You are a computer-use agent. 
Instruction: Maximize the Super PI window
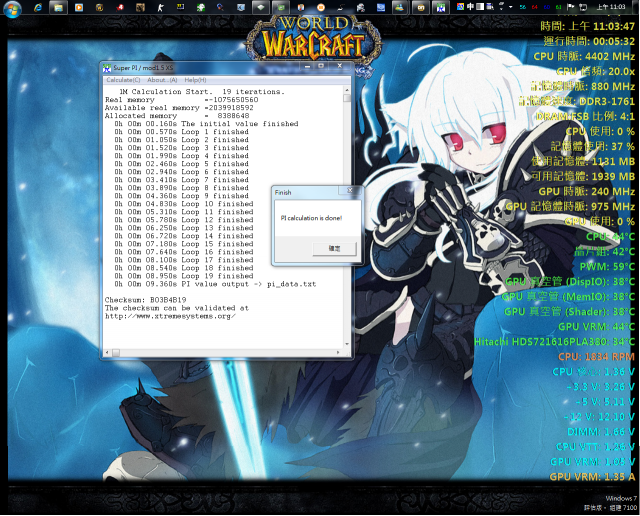pos(321,66)
